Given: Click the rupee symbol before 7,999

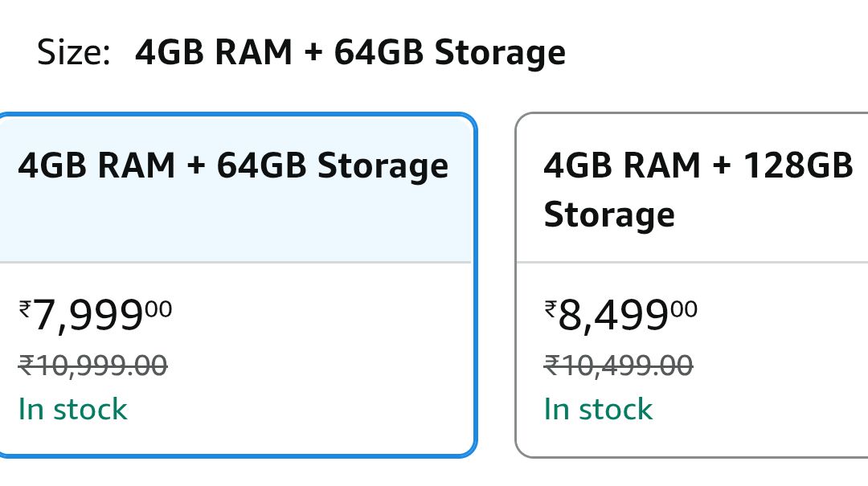Looking at the screenshot, I should pos(26,308).
